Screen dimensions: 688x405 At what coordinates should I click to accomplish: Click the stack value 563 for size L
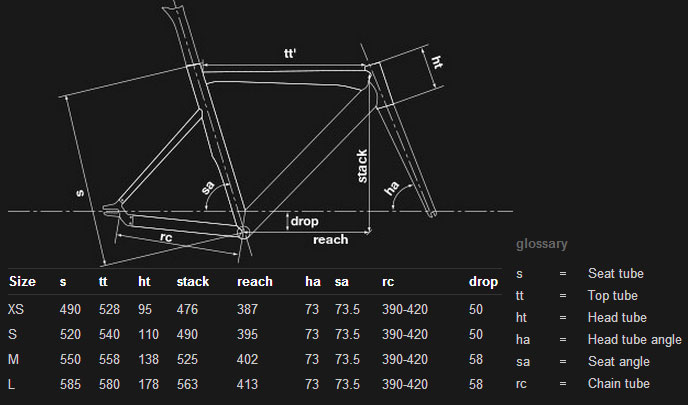point(187,383)
